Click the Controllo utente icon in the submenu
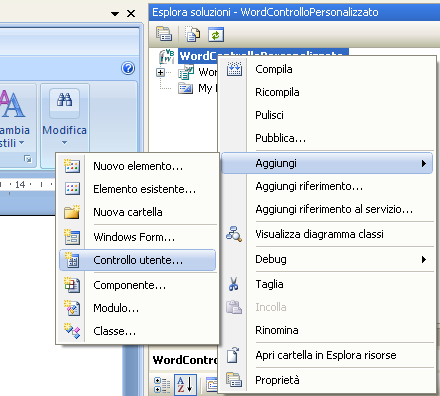Viewport: 440px width, 396px height. [x=72, y=260]
